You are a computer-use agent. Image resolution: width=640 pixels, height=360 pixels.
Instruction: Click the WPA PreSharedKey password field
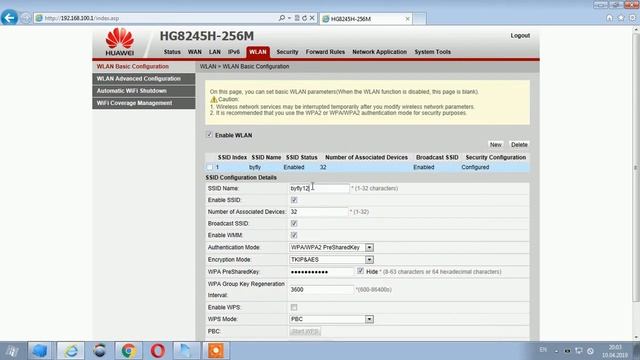(321, 272)
